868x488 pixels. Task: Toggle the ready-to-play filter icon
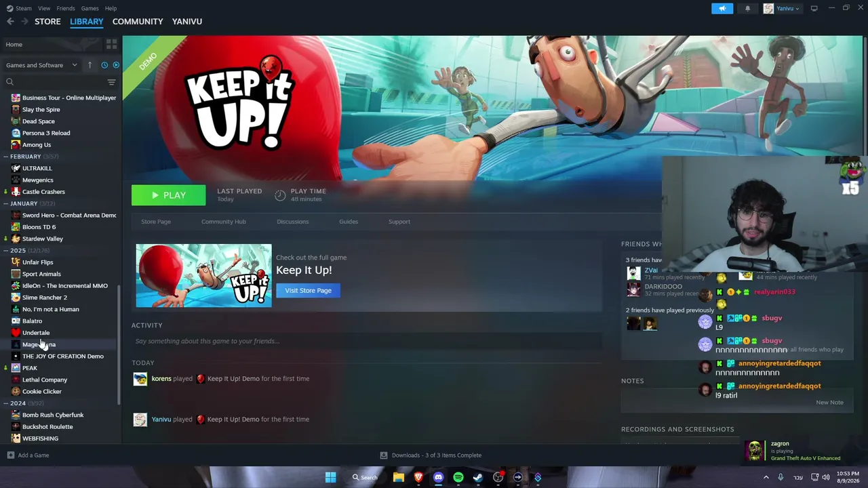[116, 65]
